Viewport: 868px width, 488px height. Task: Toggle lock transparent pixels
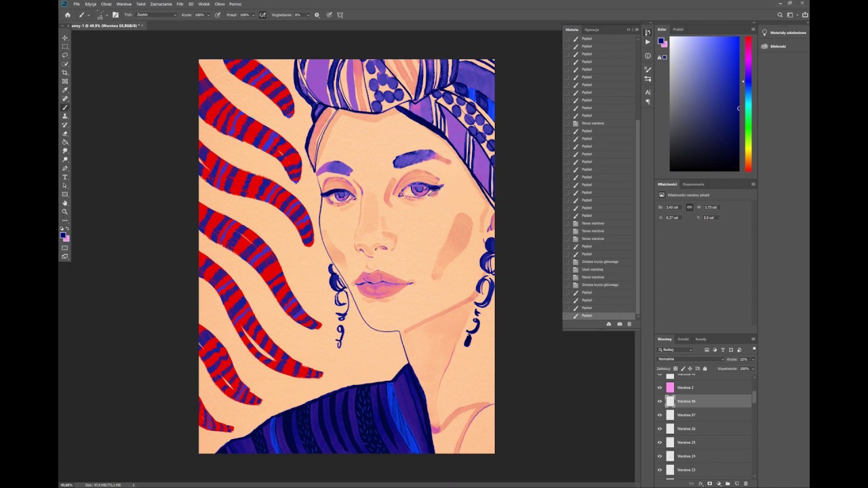coord(675,369)
